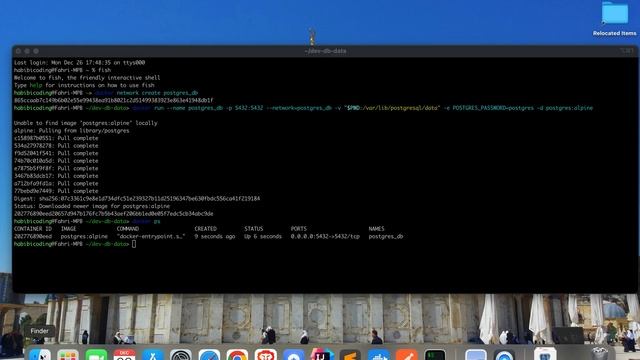This screenshot has height=360, width=640.
Task: Click the PORTS column header
Action: coord(299,229)
